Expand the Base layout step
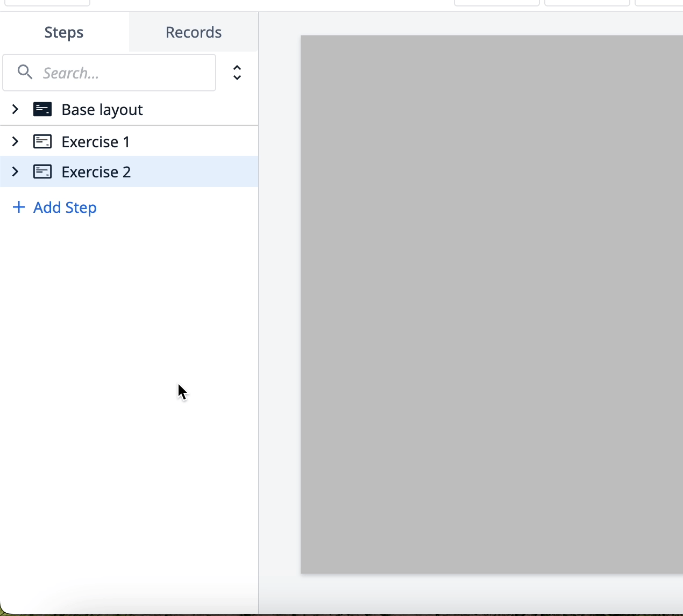Viewport: 683px width, 616px height. click(15, 110)
